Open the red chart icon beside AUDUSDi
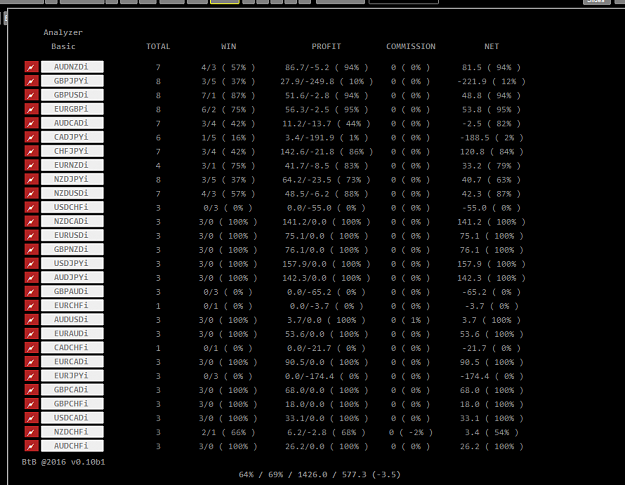625x485 pixels. point(31,320)
